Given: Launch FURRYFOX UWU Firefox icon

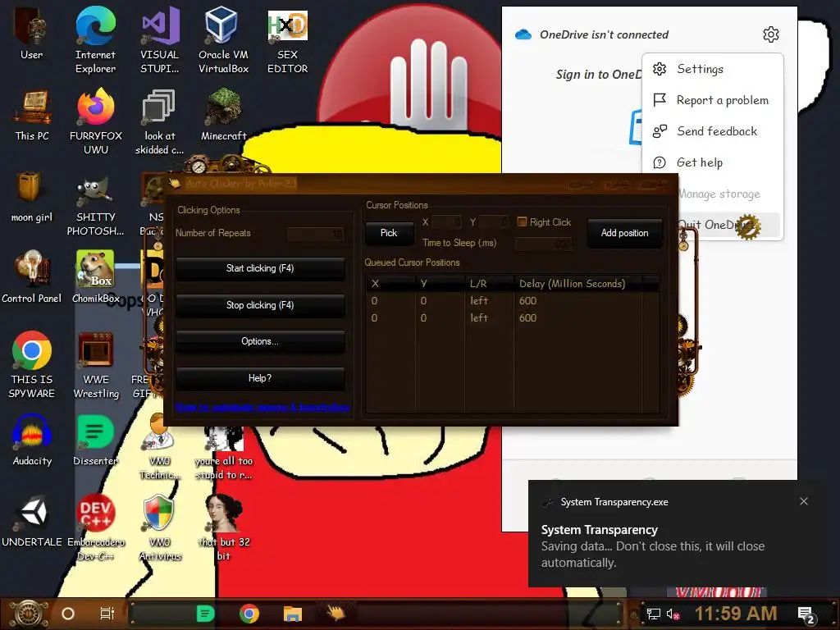Looking at the screenshot, I should [x=95, y=121].
